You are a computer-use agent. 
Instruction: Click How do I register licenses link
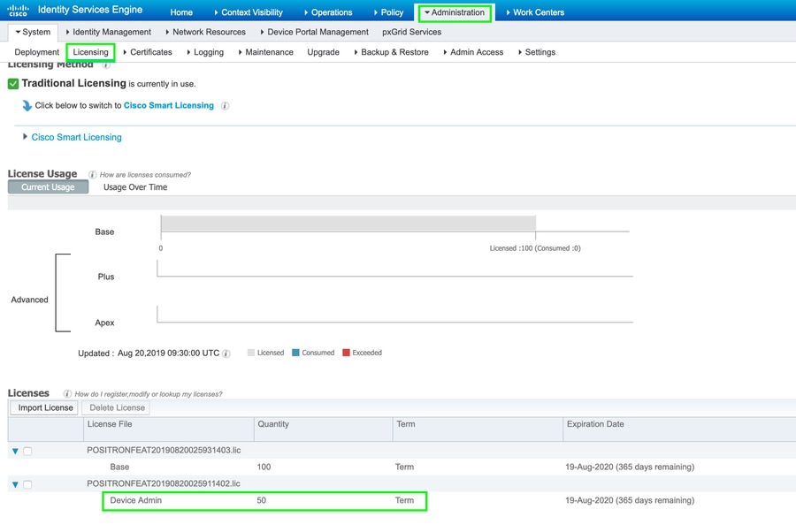coord(149,394)
